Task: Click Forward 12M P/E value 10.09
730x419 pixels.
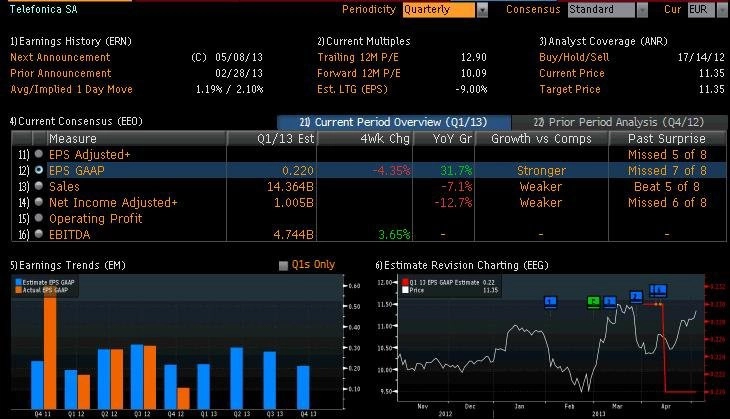Action: coord(473,74)
